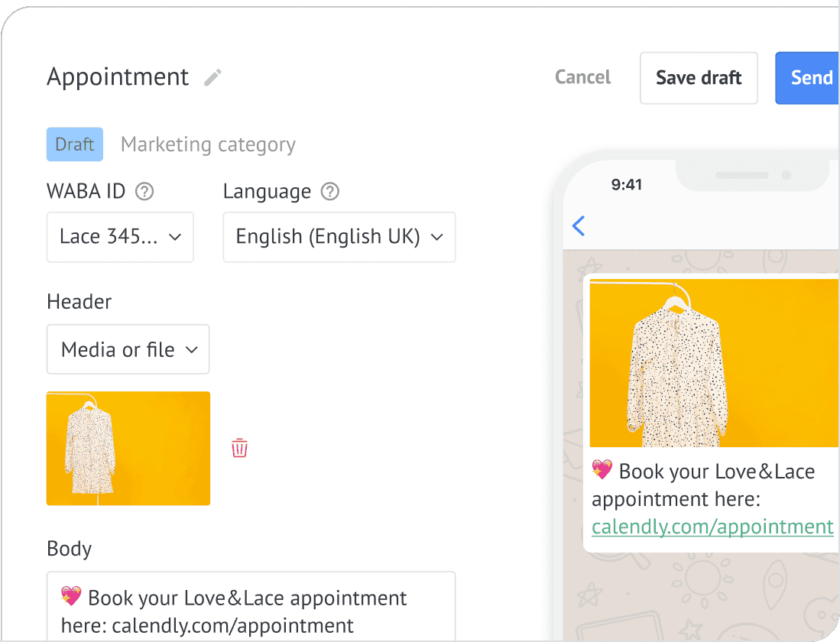840x642 pixels.
Task: Open the Media or file header dropdown
Action: point(128,349)
